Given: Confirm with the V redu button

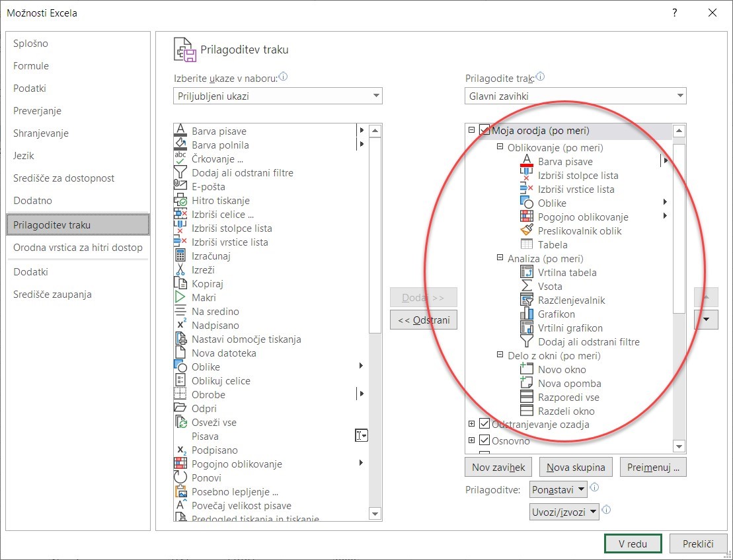Looking at the screenshot, I should [633, 543].
